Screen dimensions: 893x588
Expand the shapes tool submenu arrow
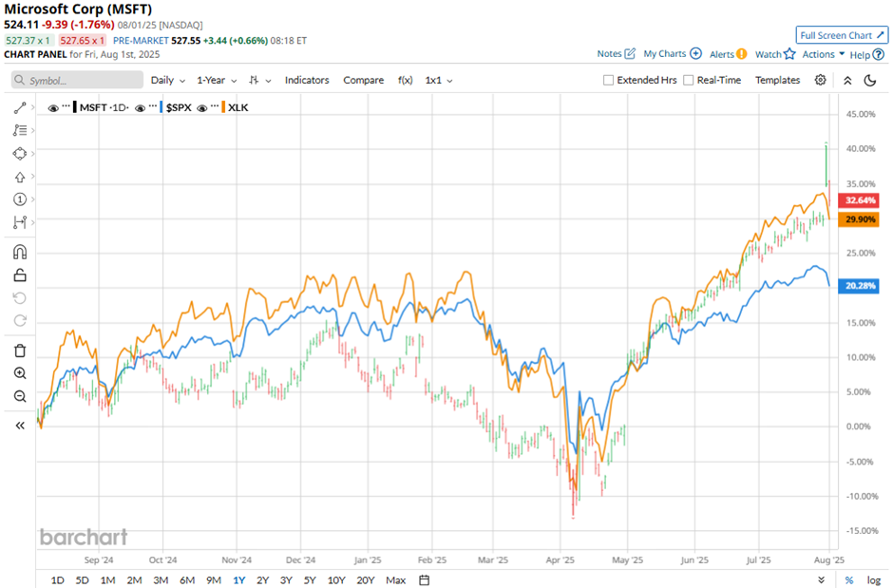tap(32, 154)
